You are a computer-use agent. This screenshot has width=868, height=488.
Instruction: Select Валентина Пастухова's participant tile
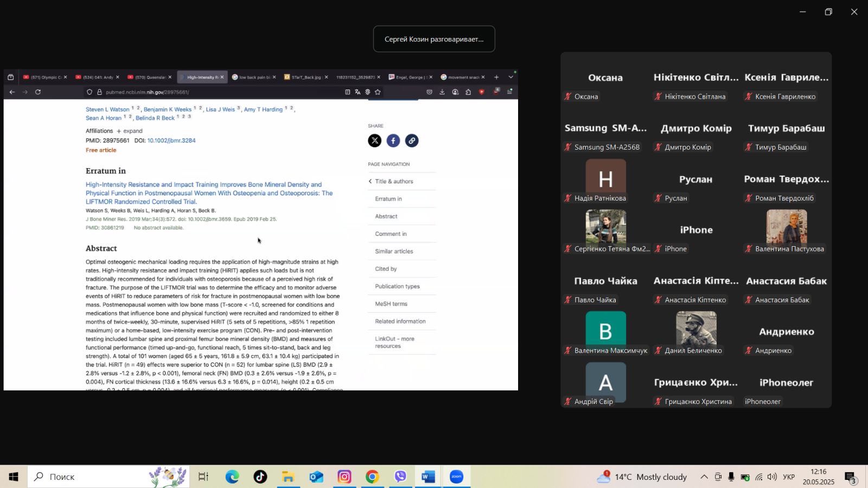point(786,232)
